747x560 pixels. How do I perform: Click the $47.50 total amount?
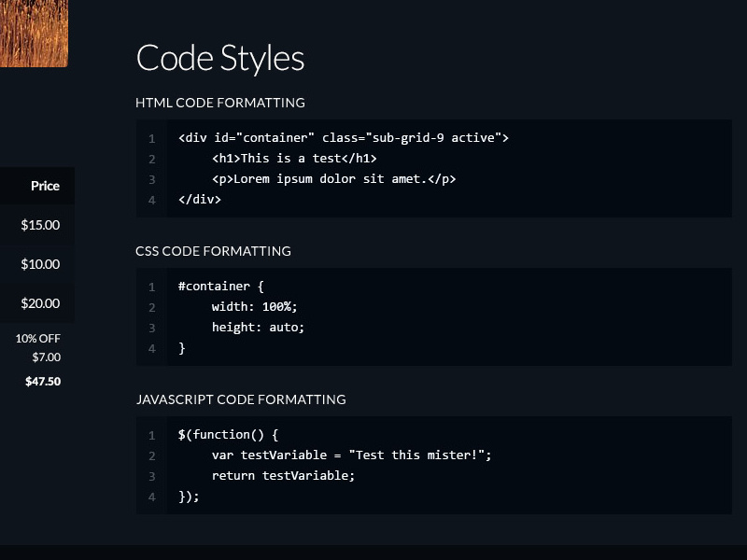tap(43, 381)
